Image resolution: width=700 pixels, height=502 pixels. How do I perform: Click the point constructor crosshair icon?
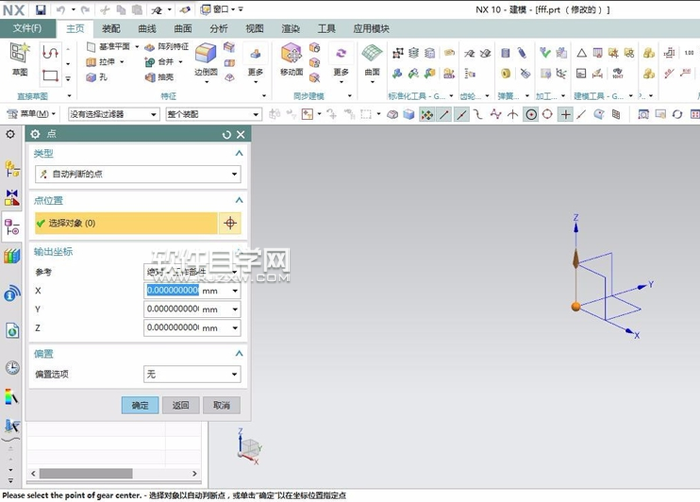click(230, 224)
